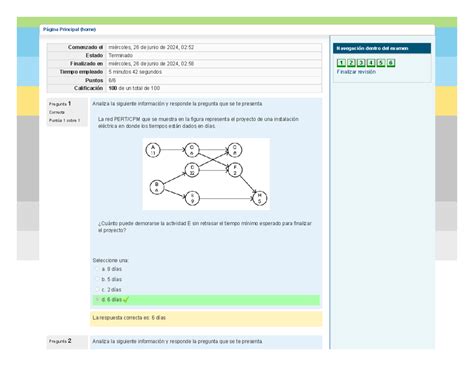Click node B in the network diagram
This screenshot has width=474, height=366.
tap(157, 187)
